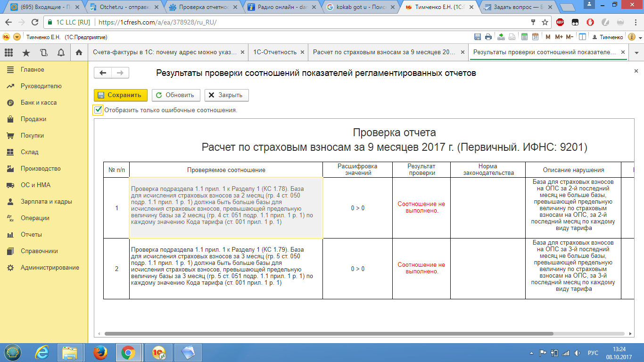Click the Сохранить button
Image resolution: width=644 pixels, height=362 pixels.
(x=120, y=95)
